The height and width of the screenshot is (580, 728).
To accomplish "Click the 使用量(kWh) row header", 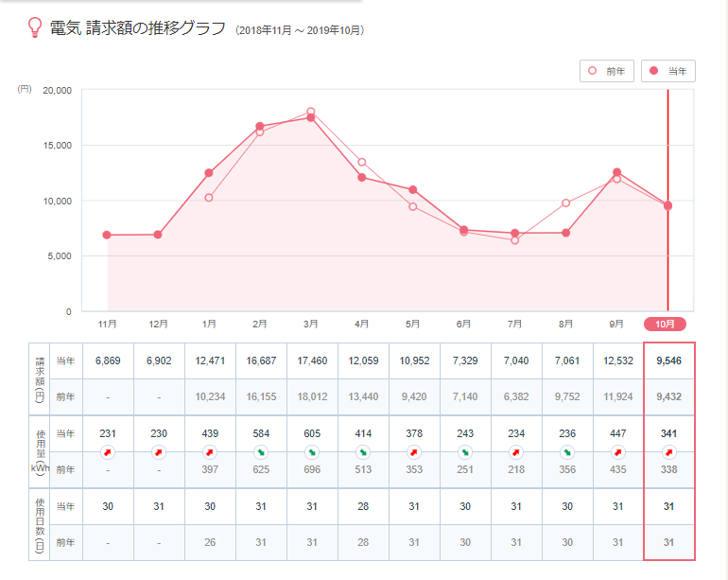I will coord(40,451).
